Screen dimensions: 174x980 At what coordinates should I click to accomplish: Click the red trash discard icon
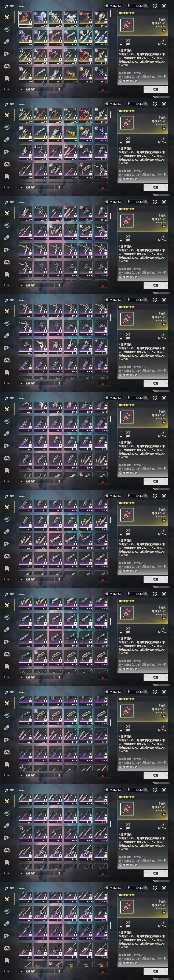coord(103,89)
